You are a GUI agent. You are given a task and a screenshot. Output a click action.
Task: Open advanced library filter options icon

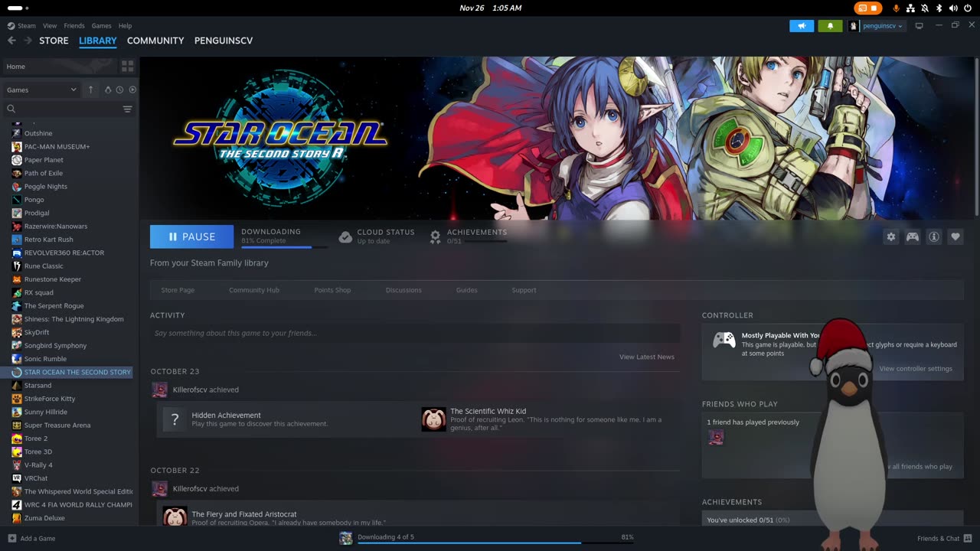click(127, 109)
